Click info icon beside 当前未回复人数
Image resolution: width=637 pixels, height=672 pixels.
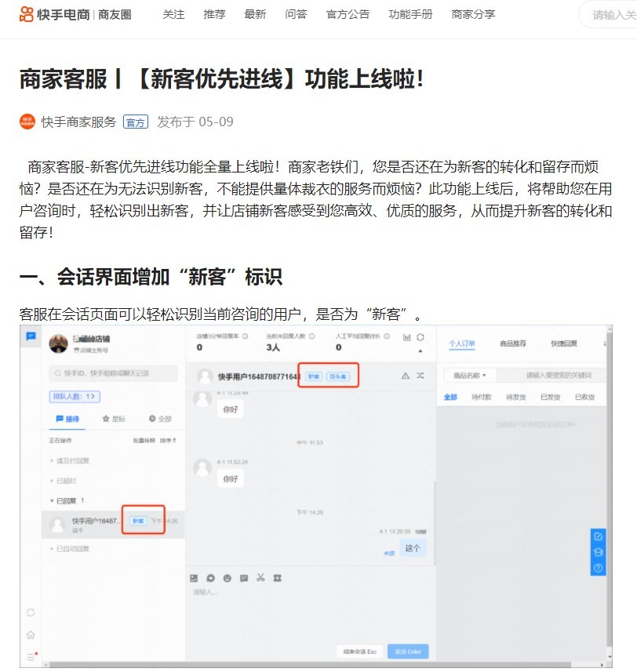[x=312, y=336]
